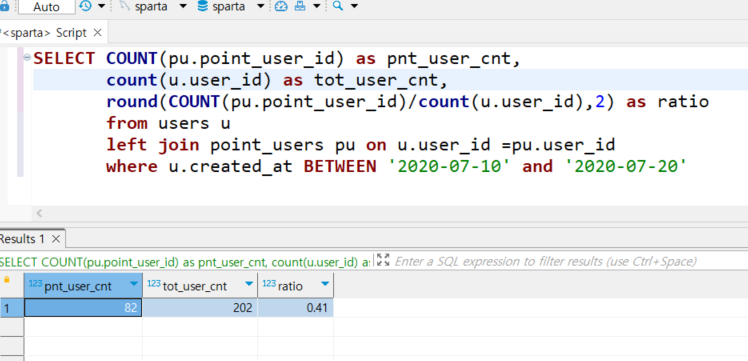This screenshot has height=361, width=748.
Task: Click the sparta database cylinder icon
Action: click(x=202, y=6)
